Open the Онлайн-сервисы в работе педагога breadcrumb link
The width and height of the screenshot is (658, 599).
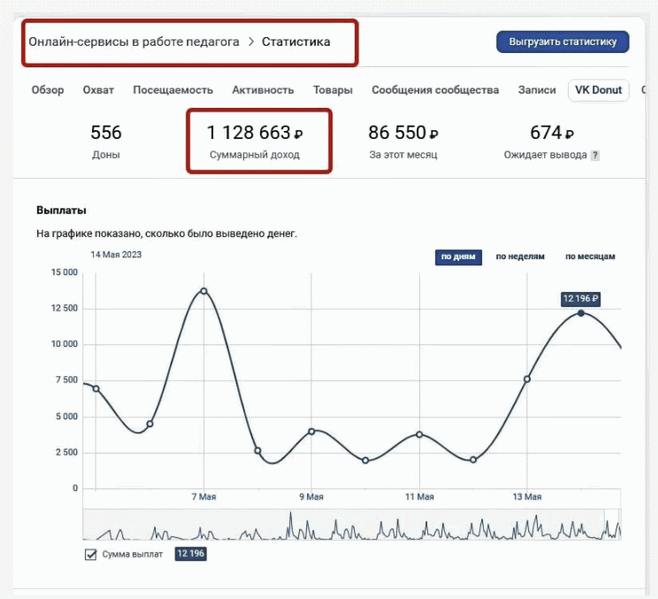(133, 42)
